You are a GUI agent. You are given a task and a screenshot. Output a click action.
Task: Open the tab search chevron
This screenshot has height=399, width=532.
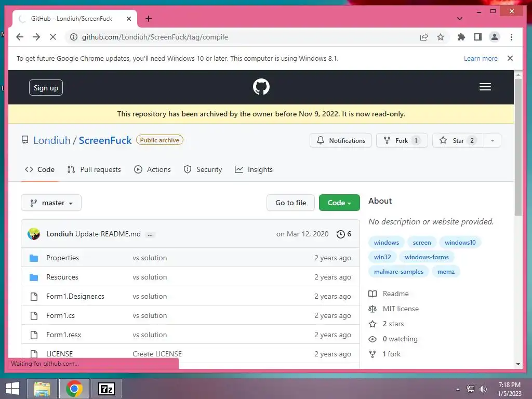tap(459, 19)
